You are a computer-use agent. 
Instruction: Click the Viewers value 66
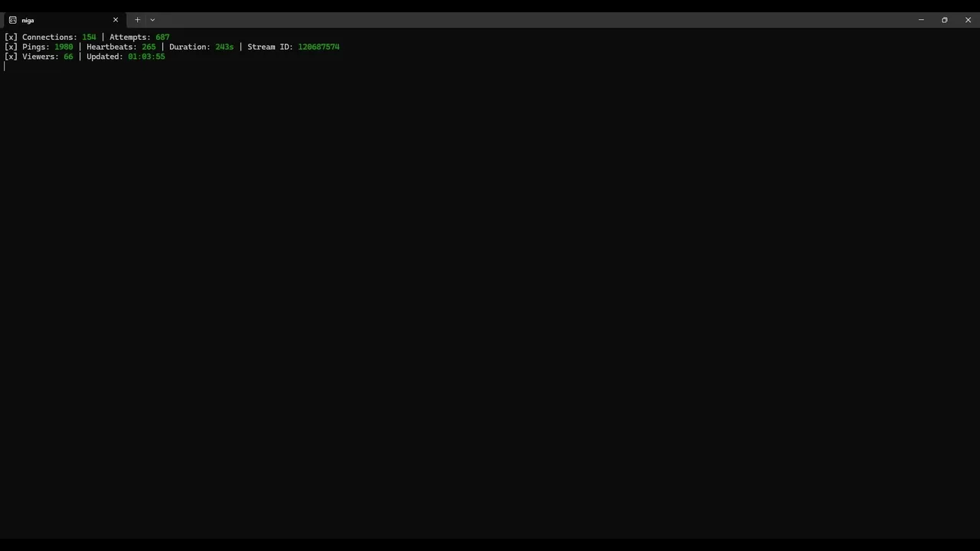tap(68, 57)
